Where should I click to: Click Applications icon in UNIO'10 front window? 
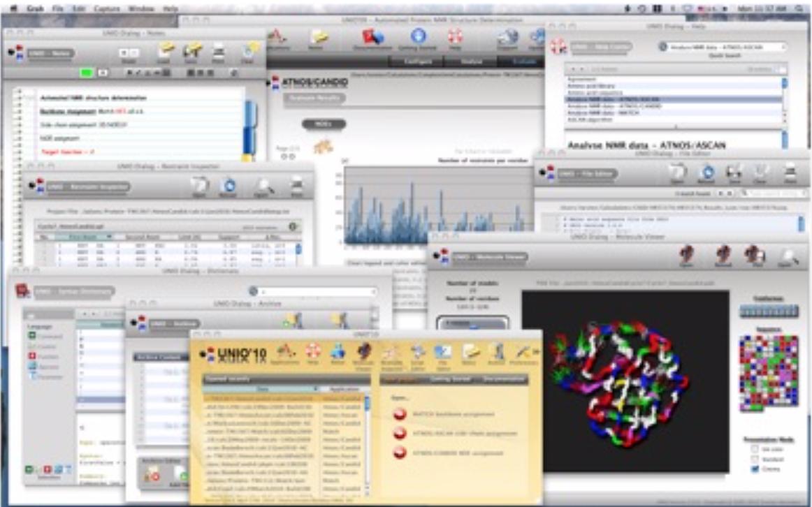(x=286, y=355)
